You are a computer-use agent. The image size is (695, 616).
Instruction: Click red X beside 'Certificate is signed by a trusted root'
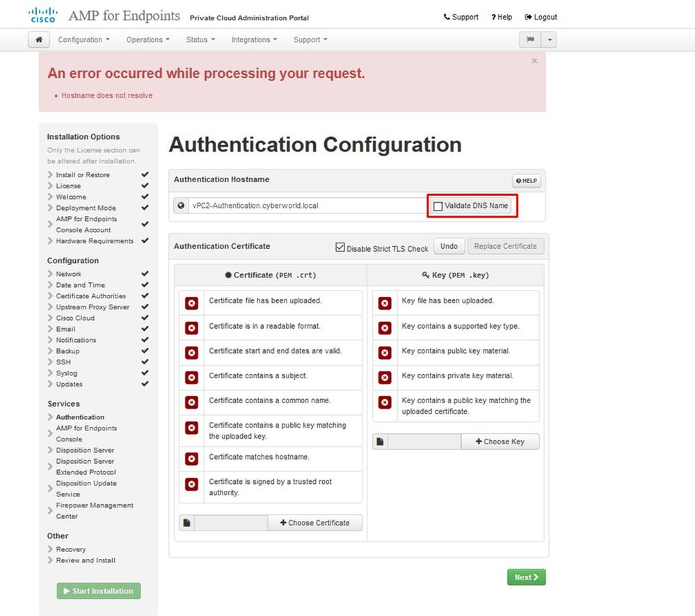click(191, 484)
